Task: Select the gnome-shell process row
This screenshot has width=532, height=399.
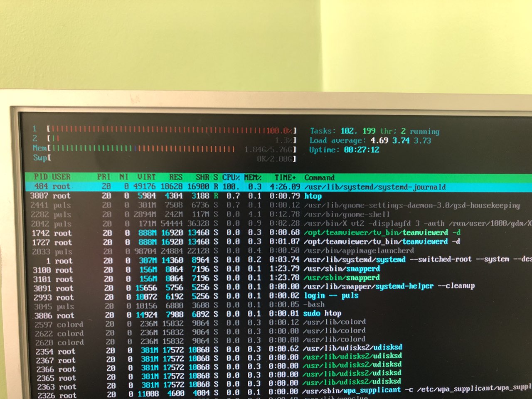Action: pyautogui.click(x=278, y=214)
